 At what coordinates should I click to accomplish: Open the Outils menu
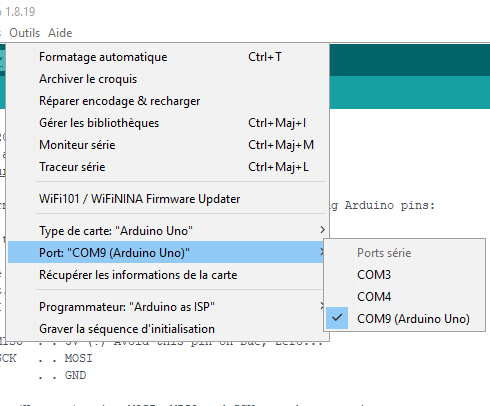coord(25,33)
